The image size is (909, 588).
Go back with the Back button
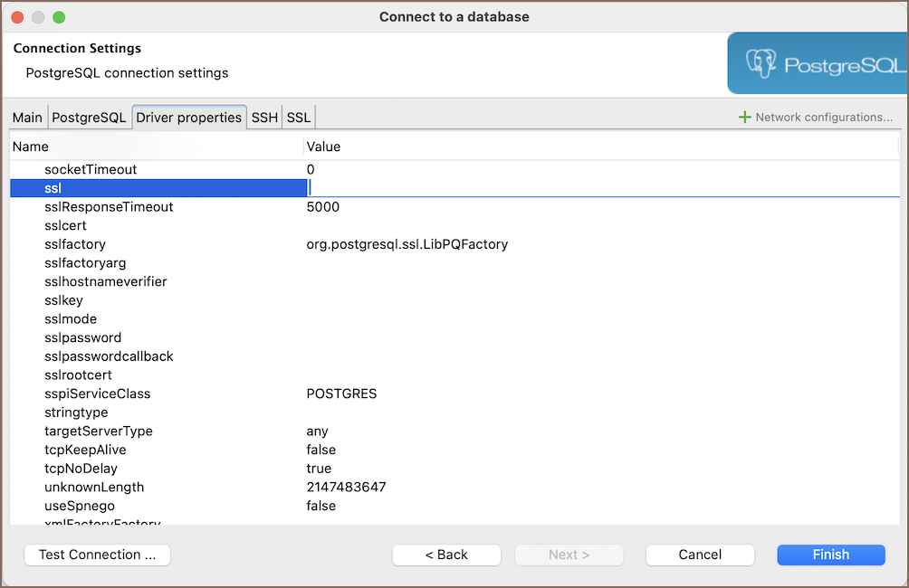tap(446, 555)
